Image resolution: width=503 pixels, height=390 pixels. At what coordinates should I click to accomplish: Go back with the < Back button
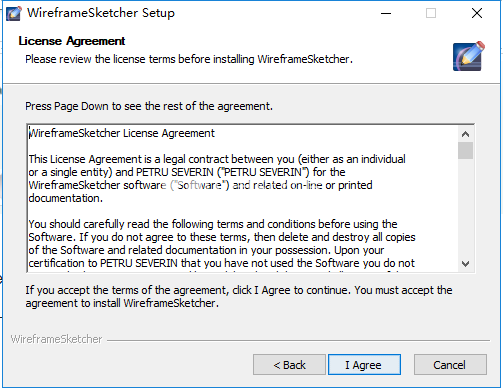[289, 365]
